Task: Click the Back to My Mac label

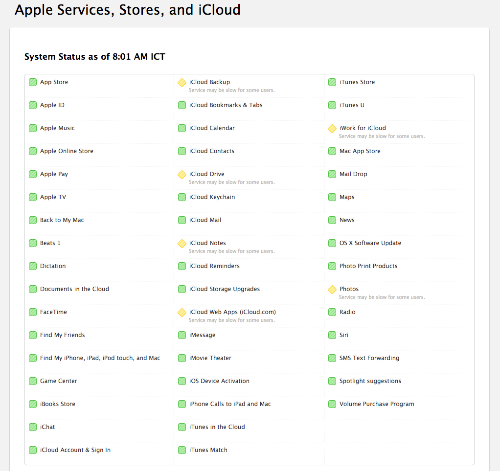Action: [x=62, y=220]
